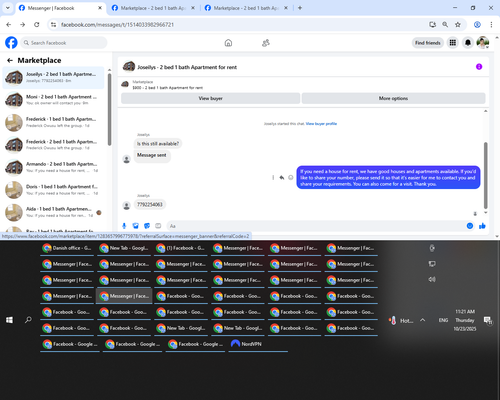500x400 pixels.
Task: Open (1) Facebook taskbar window
Action: pyautogui.click(x=181, y=248)
